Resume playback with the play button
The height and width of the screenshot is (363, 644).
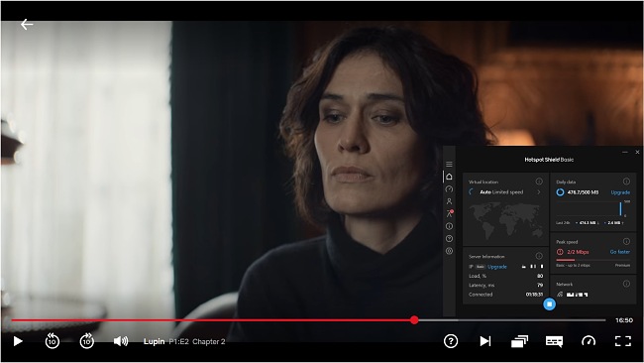point(18,341)
